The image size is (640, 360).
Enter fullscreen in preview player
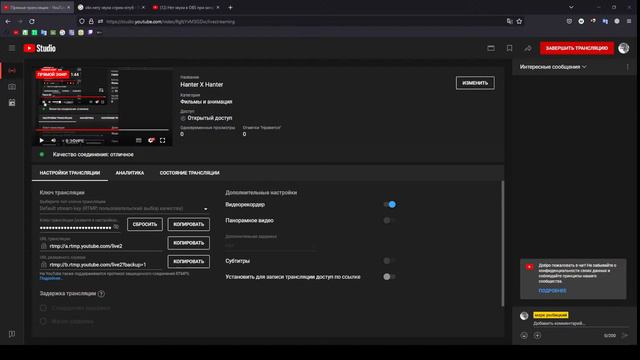(x=162, y=140)
